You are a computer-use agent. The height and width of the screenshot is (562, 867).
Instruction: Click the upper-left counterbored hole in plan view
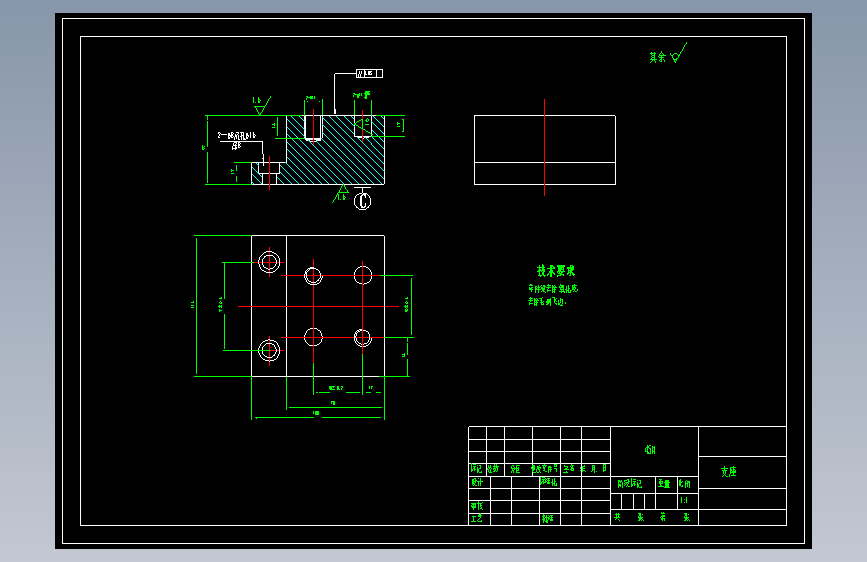pyautogui.click(x=269, y=262)
